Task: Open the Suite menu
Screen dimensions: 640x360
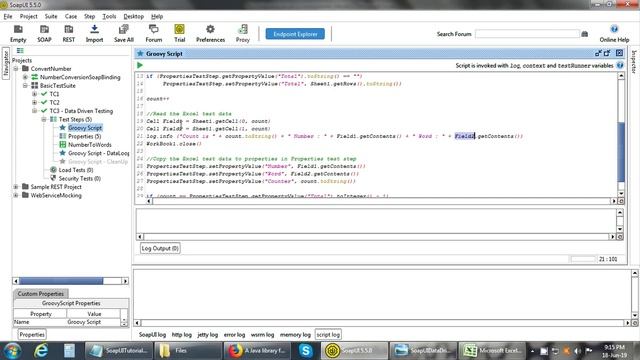Action: point(51,16)
